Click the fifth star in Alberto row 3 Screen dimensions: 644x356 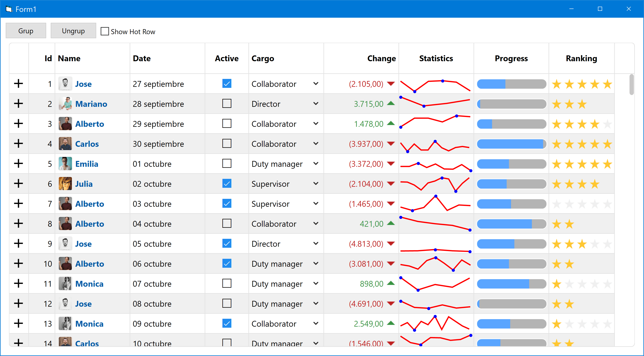click(x=607, y=124)
